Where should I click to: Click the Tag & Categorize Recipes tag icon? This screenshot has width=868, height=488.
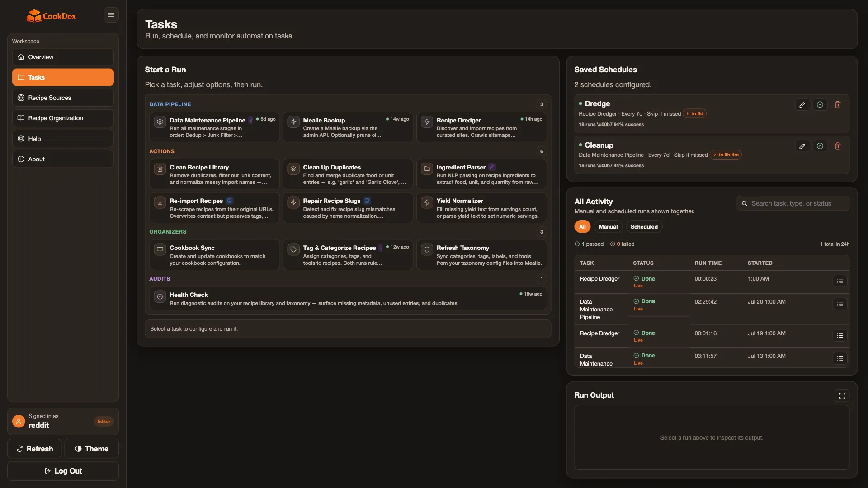pyautogui.click(x=293, y=249)
